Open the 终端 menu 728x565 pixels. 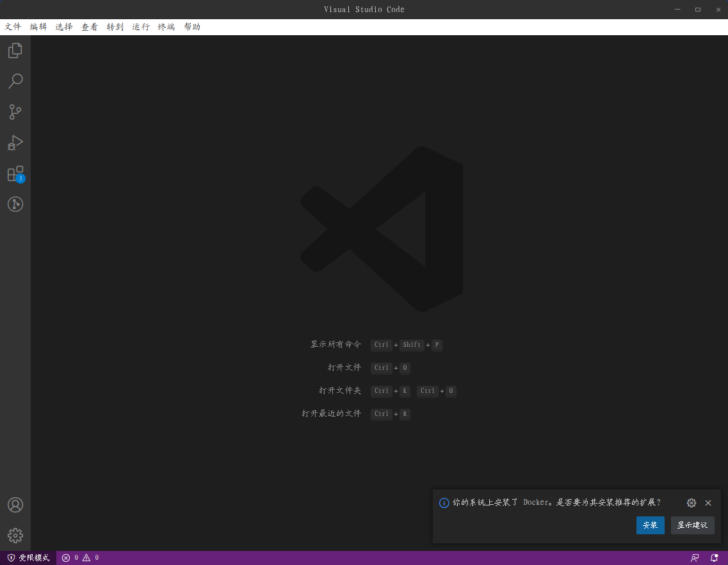pos(166,27)
